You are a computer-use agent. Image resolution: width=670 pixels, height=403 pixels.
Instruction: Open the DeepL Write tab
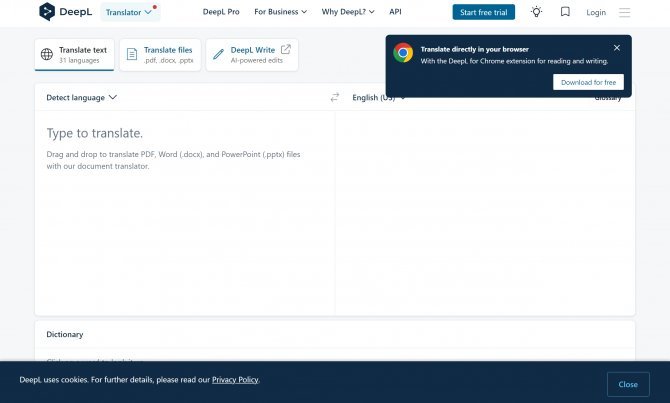coord(252,55)
